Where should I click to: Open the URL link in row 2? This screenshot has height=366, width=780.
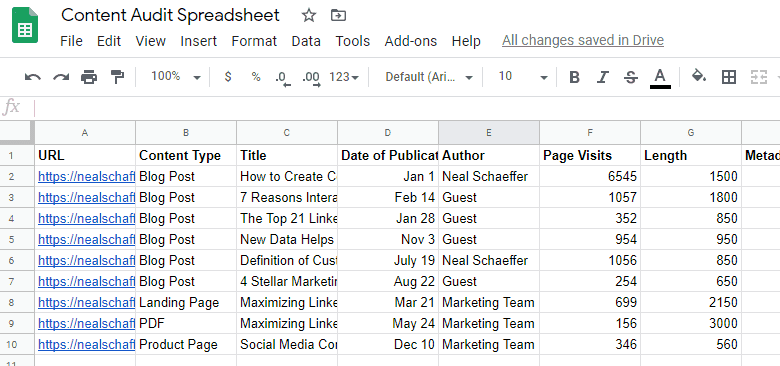(87, 177)
